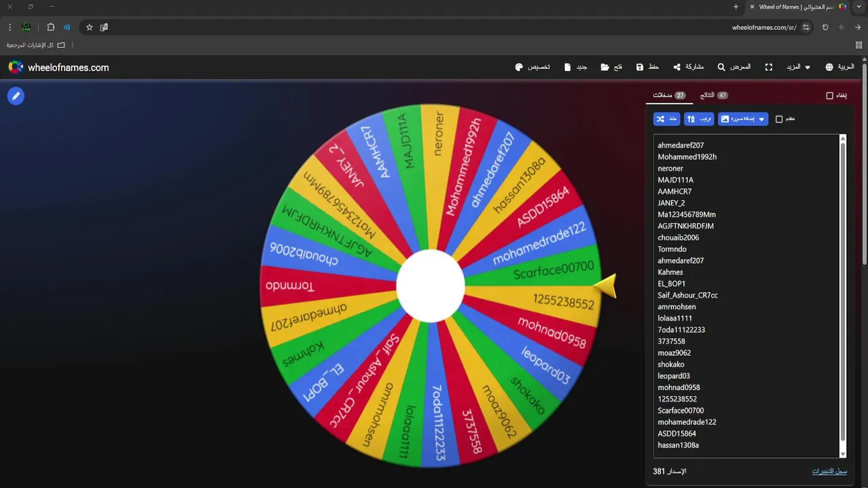Click the white center hub of wheel
The image size is (868, 488).
(431, 285)
